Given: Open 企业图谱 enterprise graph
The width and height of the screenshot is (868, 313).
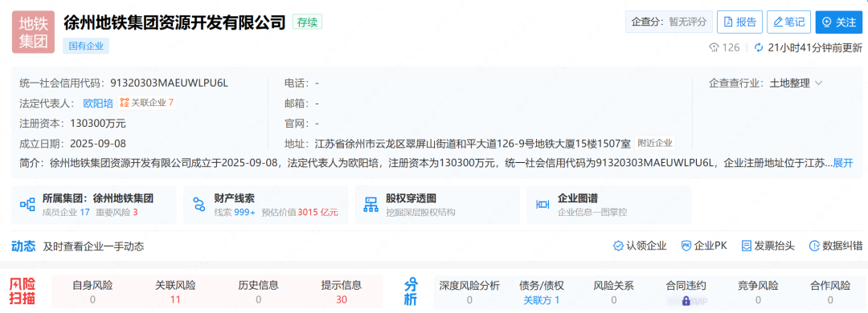Looking at the screenshot, I should [609, 205].
